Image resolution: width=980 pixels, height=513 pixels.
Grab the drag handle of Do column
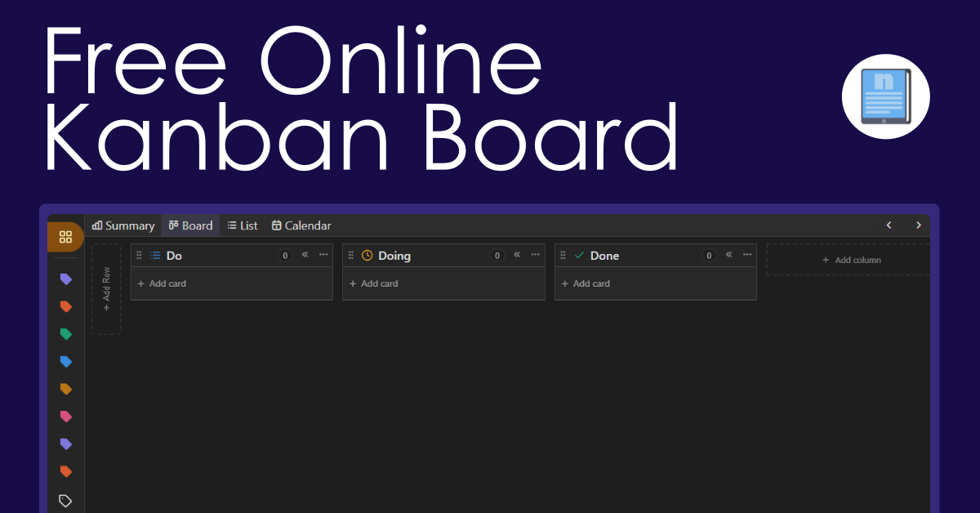pyautogui.click(x=139, y=256)
